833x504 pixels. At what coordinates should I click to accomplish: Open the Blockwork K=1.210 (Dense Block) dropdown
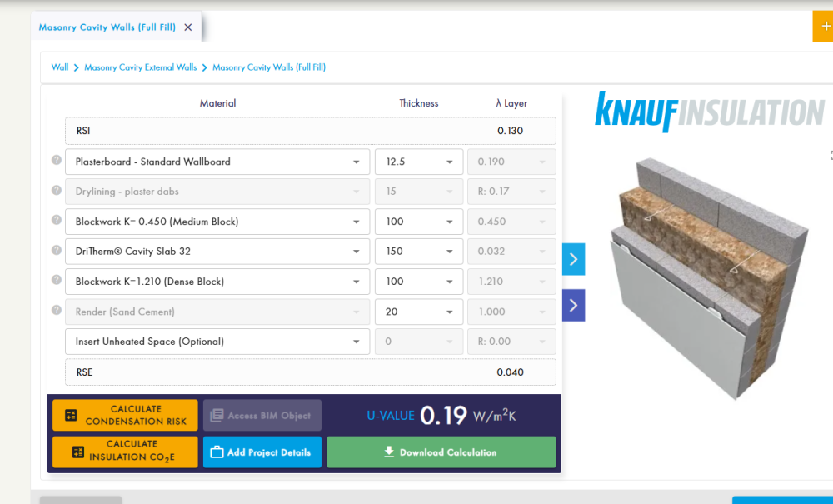click(x=217, y=282)
